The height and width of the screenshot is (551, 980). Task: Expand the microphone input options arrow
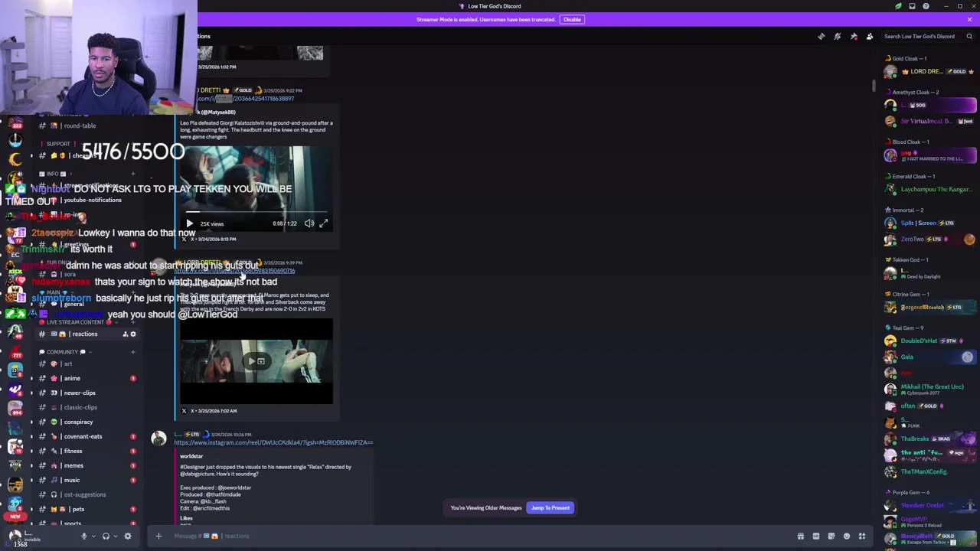pyautogui.click(x=93, y=536)
